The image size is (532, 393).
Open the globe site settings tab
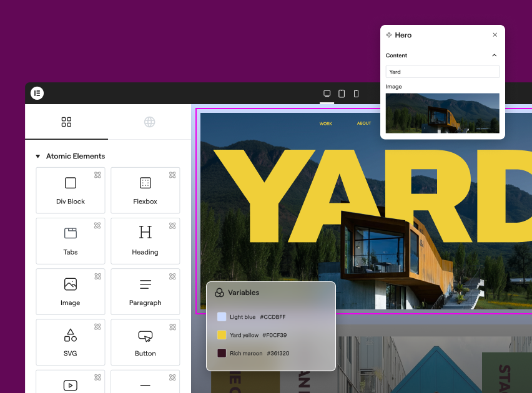coord(149,122)
